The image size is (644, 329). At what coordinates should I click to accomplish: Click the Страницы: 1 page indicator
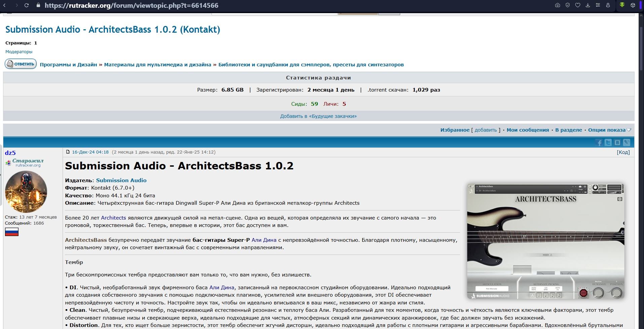coord(21,43)
